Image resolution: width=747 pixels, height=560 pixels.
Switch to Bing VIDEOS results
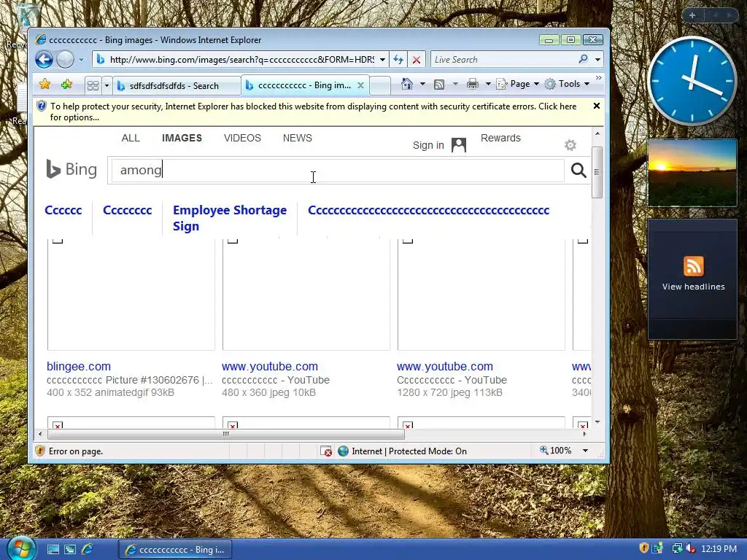click(242, 138)
